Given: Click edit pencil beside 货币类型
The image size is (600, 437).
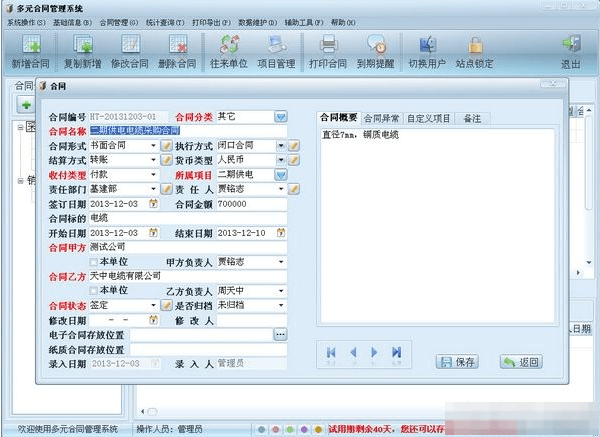Looking at the screenshot, I should [293, 160].
